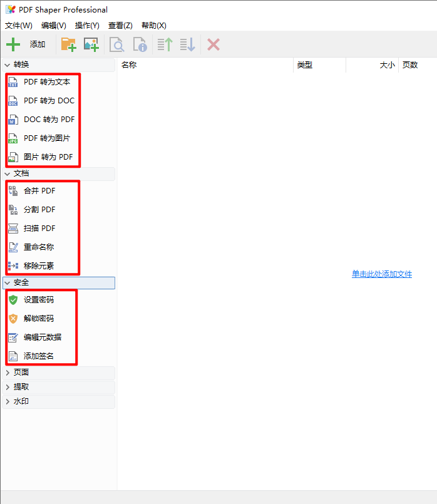Select the 解锁密码 item text
This screenshot has width=437, height=504.
39,318
